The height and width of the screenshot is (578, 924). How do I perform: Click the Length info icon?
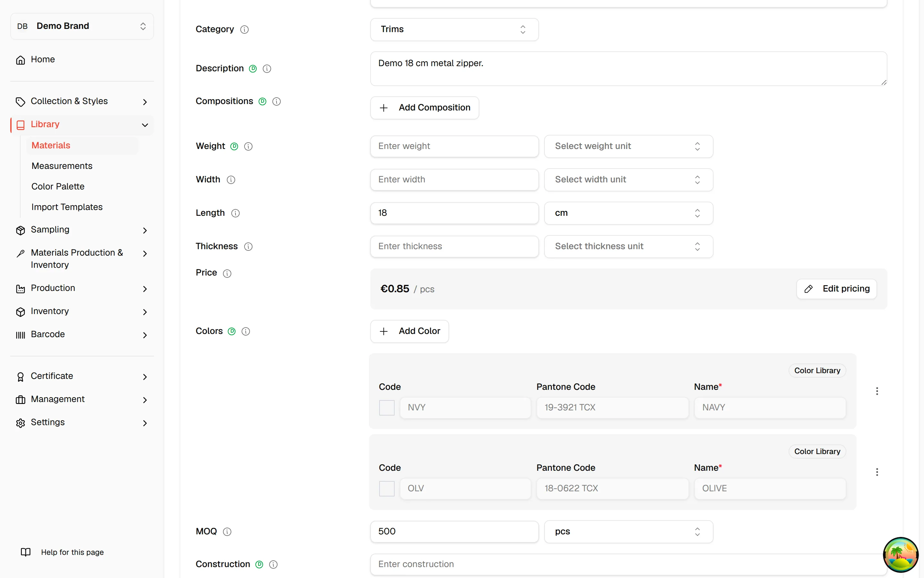tap(235, 213)
